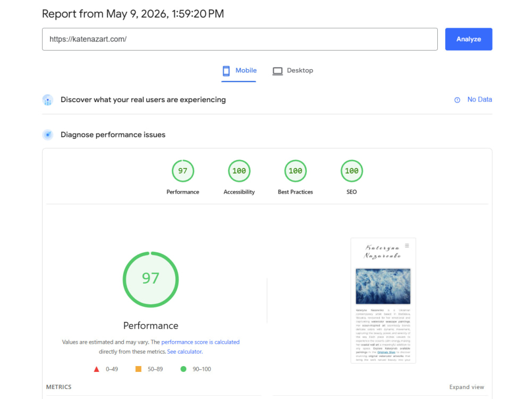The height and width of the screenshot is (399, 532).
Task: Click the Diagnose performance issues icon
Action: (x=48, y=135)
